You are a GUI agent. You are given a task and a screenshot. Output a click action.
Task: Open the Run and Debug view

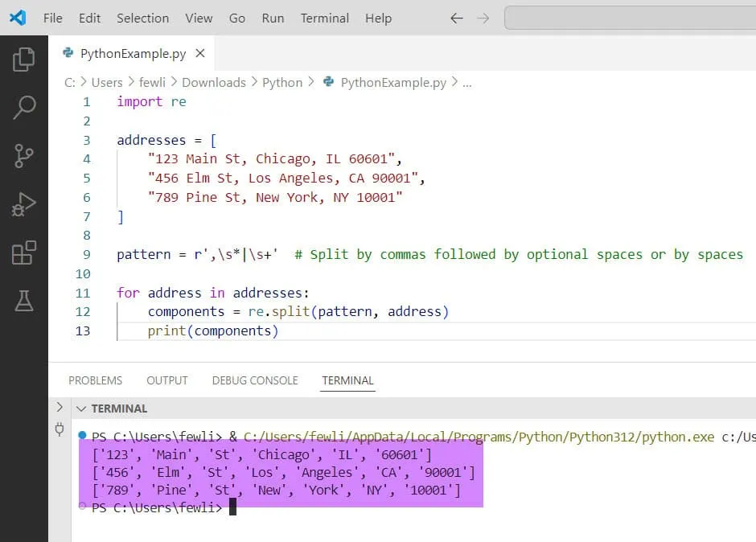tap(24, 204)
